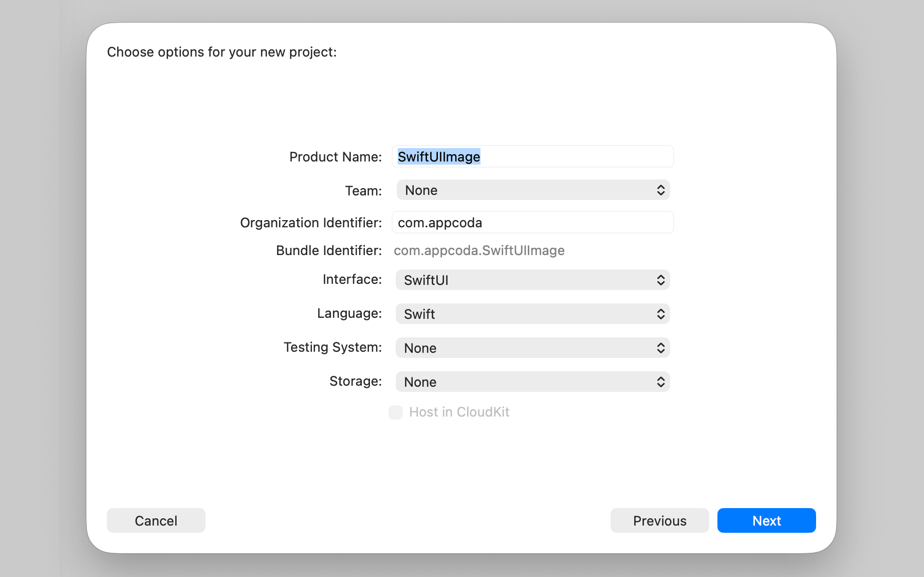This screenshot has width=924, height=577.
Task: Click the Bundle Identifier value com.appcoda.SwiftUIImage
Action: click(x=479, y=250)
